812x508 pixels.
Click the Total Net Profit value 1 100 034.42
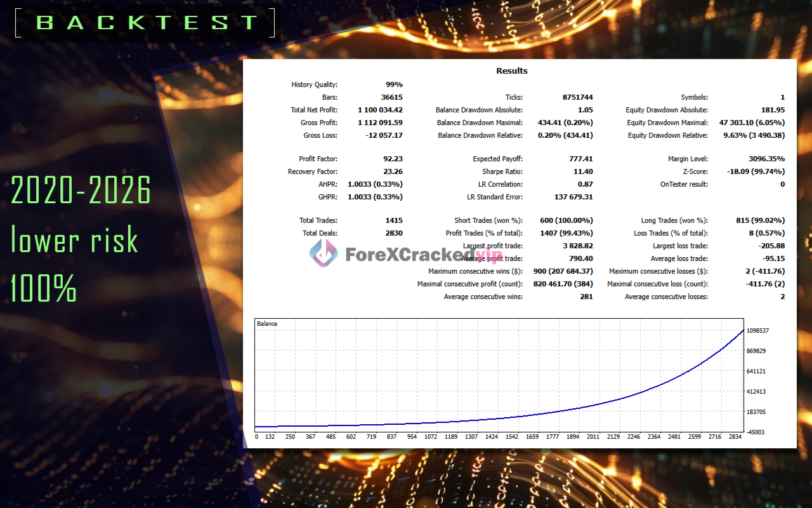click(x=381, y=110)
